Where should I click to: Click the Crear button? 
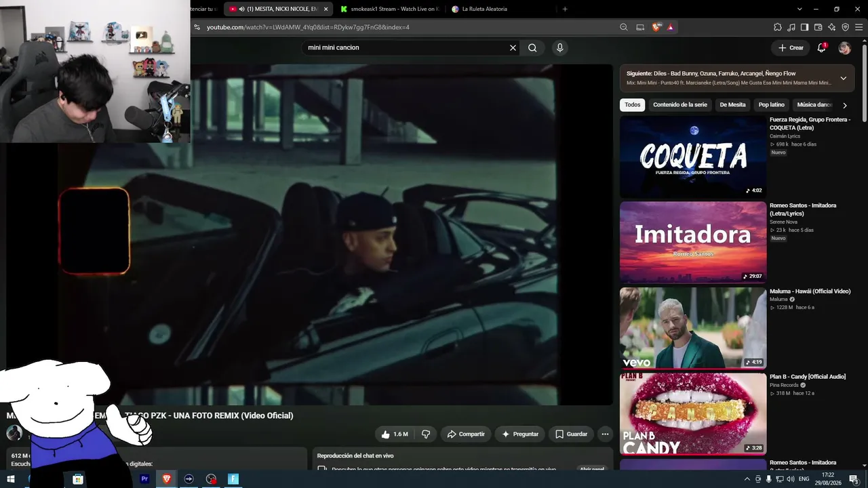pos(791,47)
